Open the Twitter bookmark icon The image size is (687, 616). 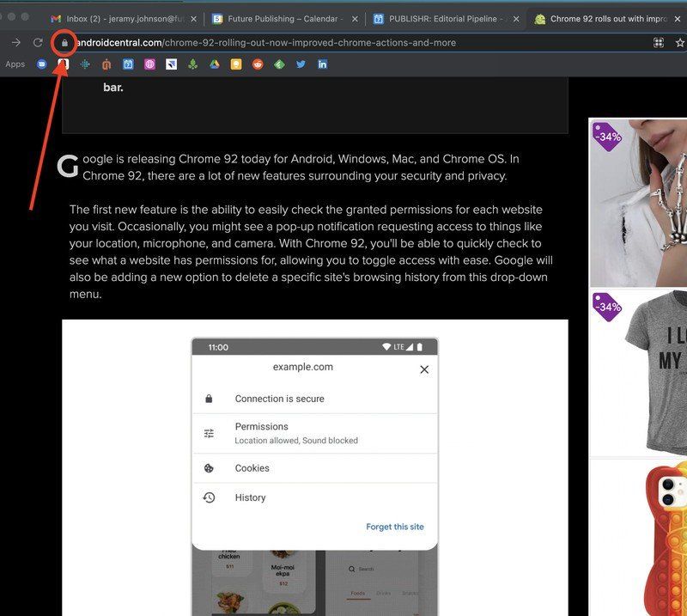tap(301, 64)
